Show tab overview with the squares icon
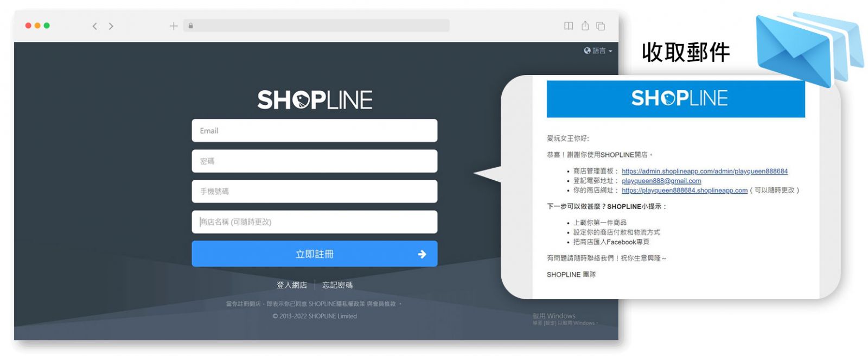This screenshot has width=868, height=360. (x=601, y=26)
